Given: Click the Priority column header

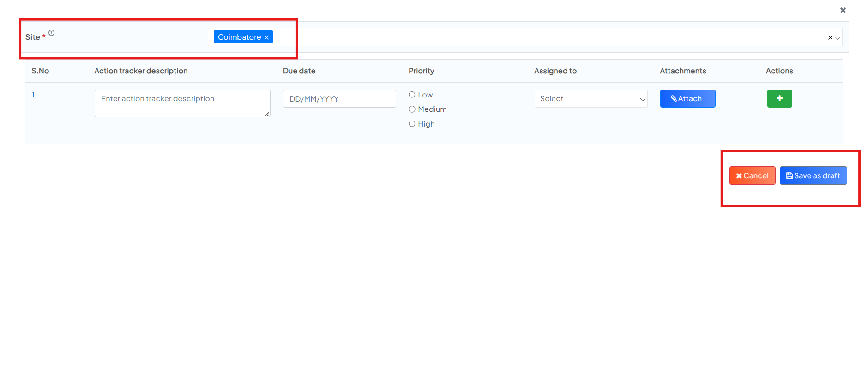Looking at the screenshot, I should pyautogui.click(x=421, y=71).
